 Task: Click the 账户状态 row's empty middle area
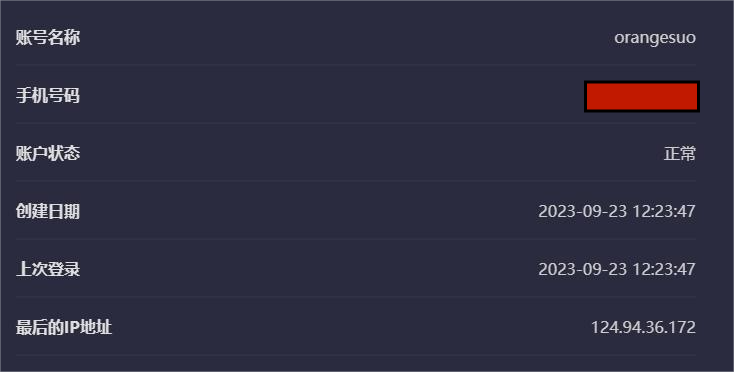[x=372, y=153]
